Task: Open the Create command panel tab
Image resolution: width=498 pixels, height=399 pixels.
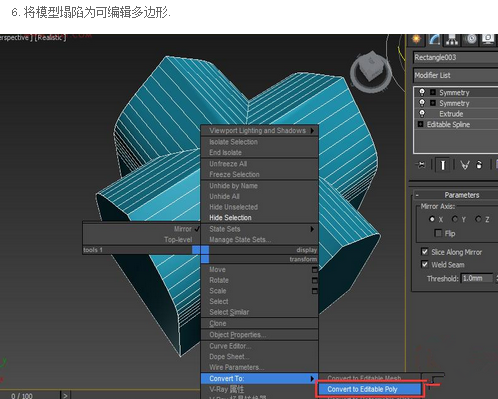Action: click(416, 39)
